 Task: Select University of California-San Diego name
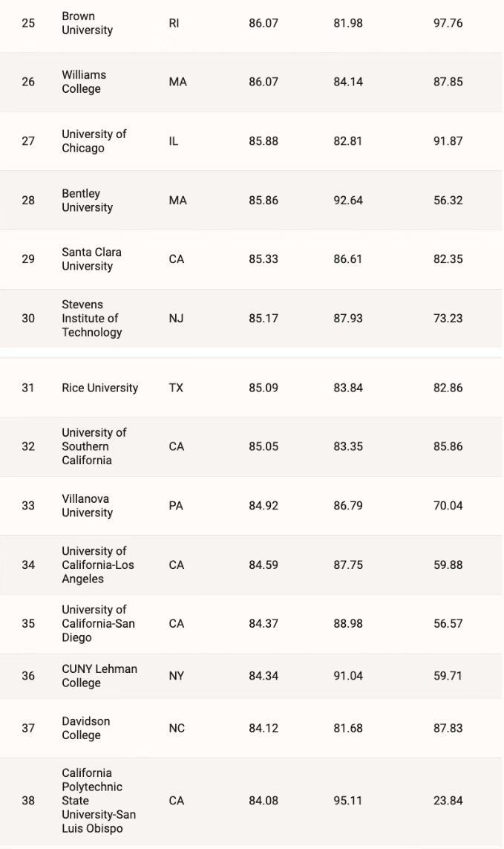point(98,623)
